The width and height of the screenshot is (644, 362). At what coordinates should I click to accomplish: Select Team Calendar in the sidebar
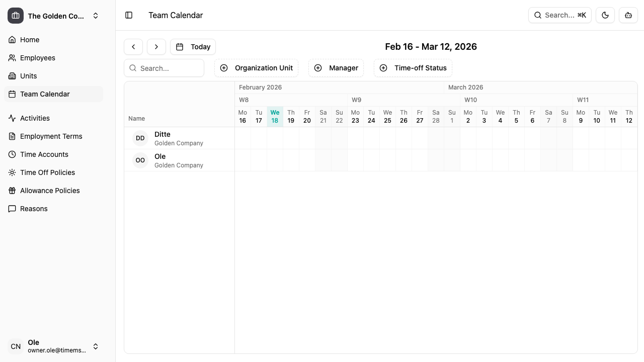click(45, 94)
